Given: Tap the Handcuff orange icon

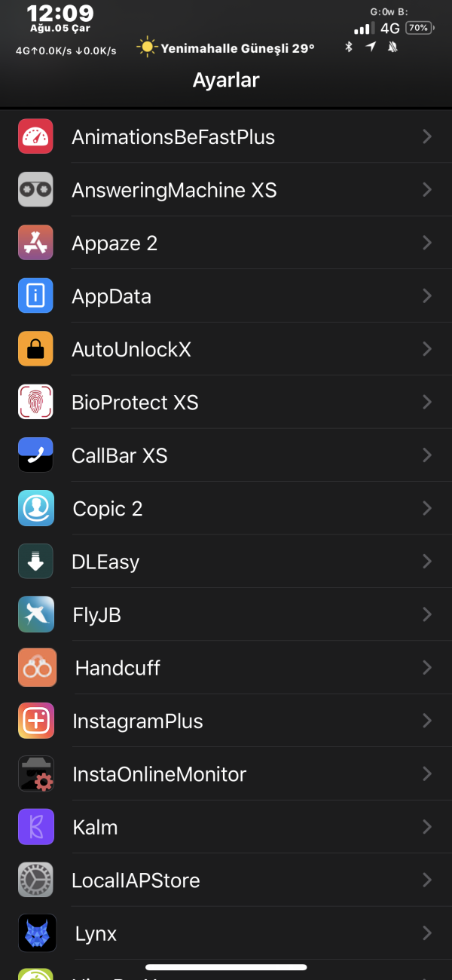Looking at the screenshot, I should (35, 667).
